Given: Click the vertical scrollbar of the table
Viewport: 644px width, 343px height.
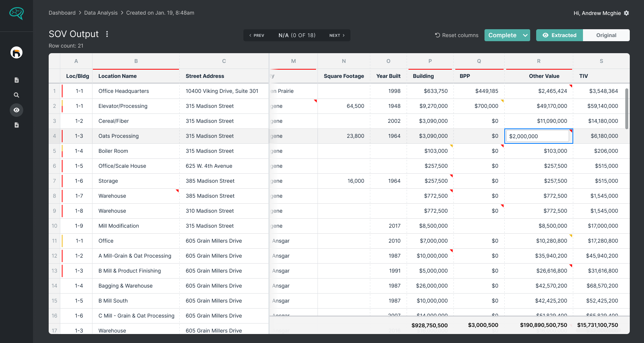Looking at the screenshot, I should coord(627,109).
